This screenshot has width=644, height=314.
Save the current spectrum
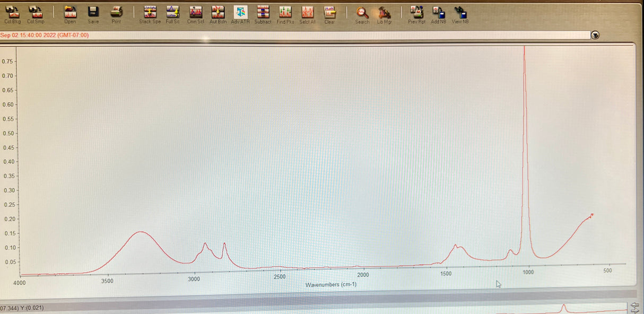pyautogui.click(x=93, y=14)
